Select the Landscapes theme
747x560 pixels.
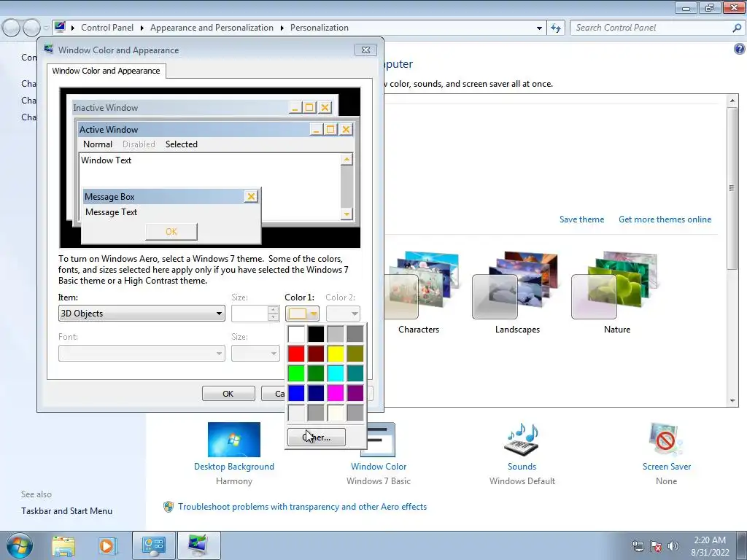(517, 292)
